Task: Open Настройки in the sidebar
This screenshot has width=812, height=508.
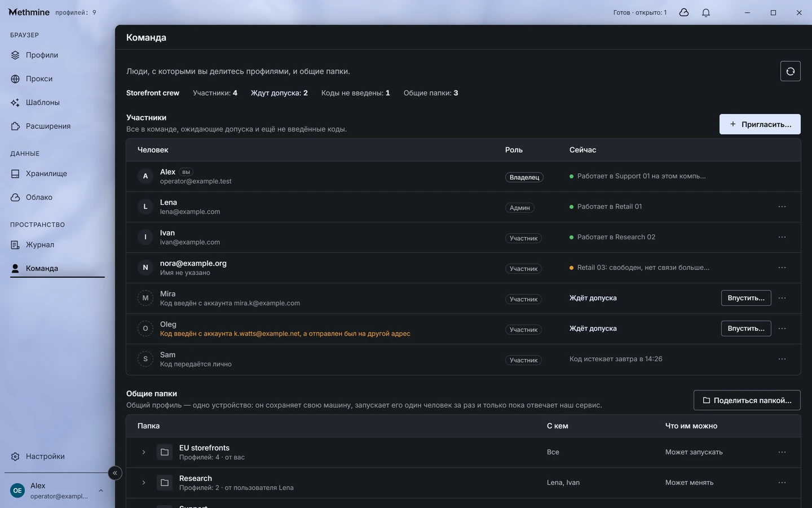Action: (x=58, y=457)
